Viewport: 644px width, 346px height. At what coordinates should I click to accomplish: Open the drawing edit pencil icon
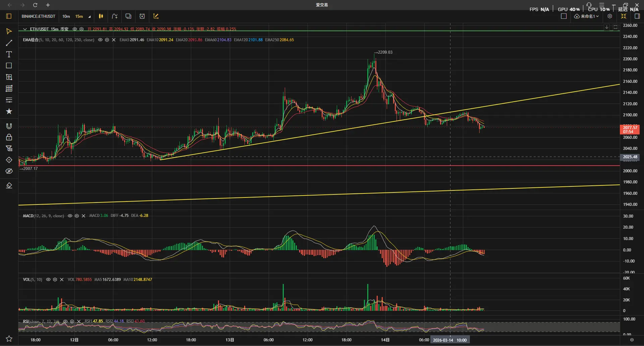pos(156,16)
